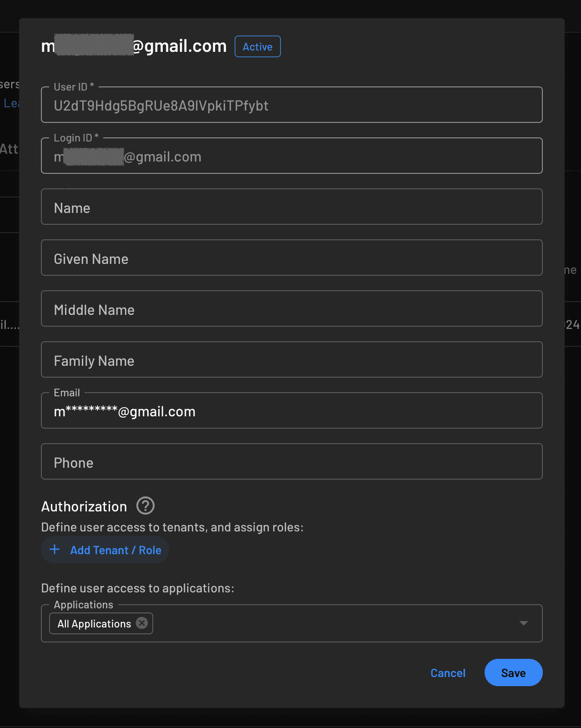
Task: Select the User ID field
Action: point(291,105)
